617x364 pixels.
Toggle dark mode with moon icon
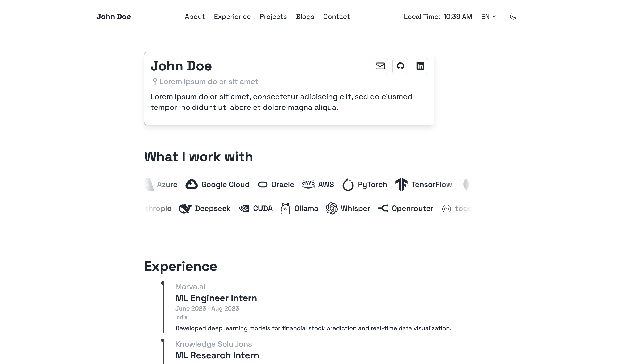pyautogui.click(x=513, y=17)
